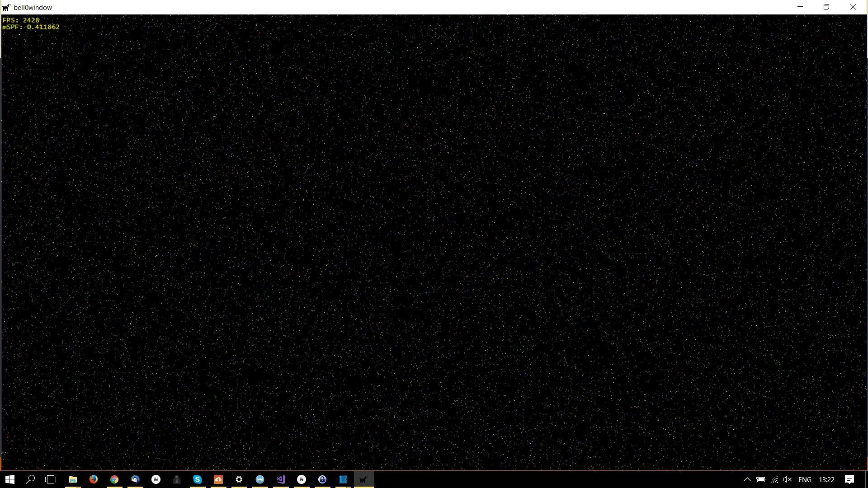Image resolution: width=868 pixels, height=488 pixels.
Task: Open Firefox from the taskbar
Action: pyautogui.click(x=94, y=479)
